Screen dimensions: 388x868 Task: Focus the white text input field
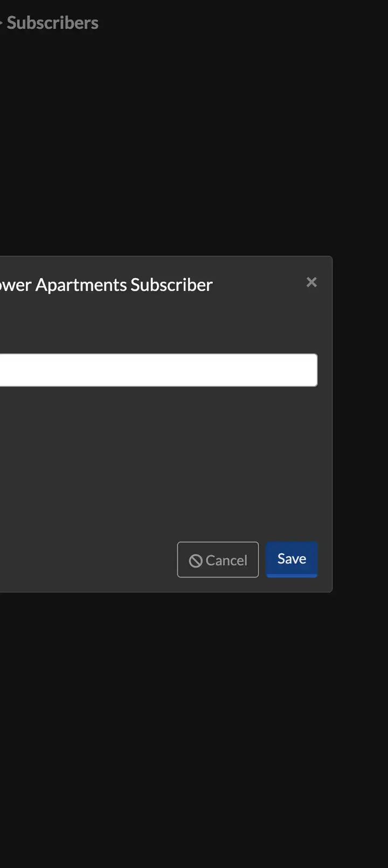pos(158,370)
